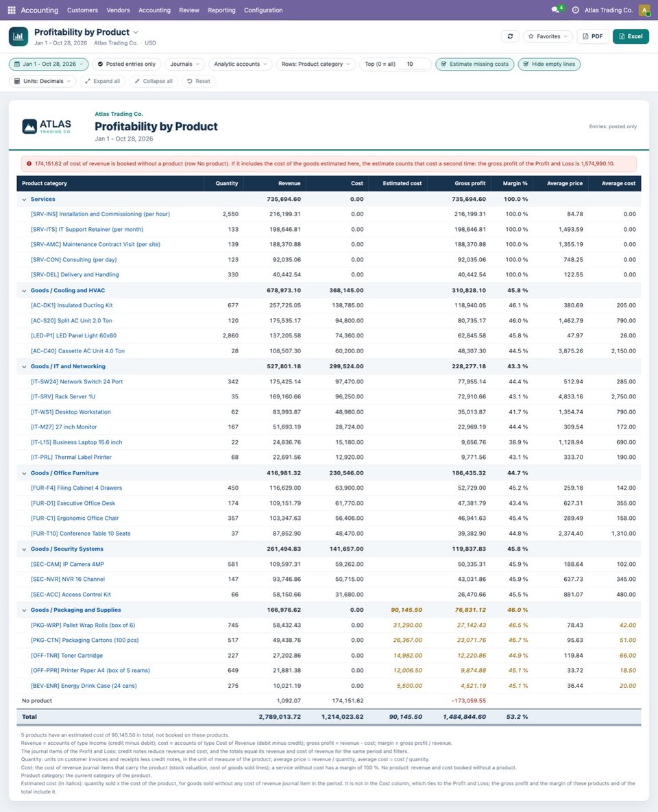
Task: Change Rows: Product category grouping
Action: pos(316,64)
